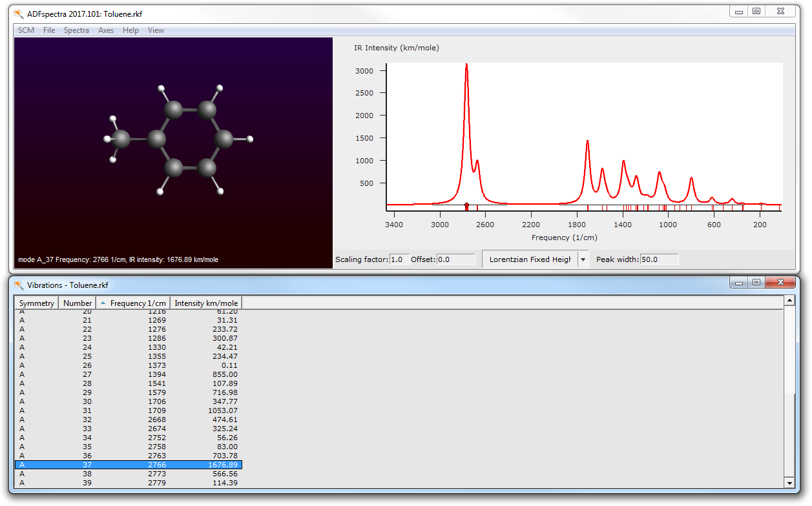Sort table by Frequency 1/cm column header
Screen dimensions: 812x506
click(x=134, y=303)
